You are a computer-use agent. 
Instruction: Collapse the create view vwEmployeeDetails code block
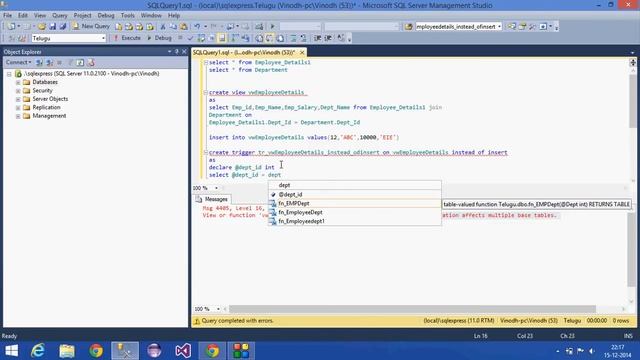point(205,93)
